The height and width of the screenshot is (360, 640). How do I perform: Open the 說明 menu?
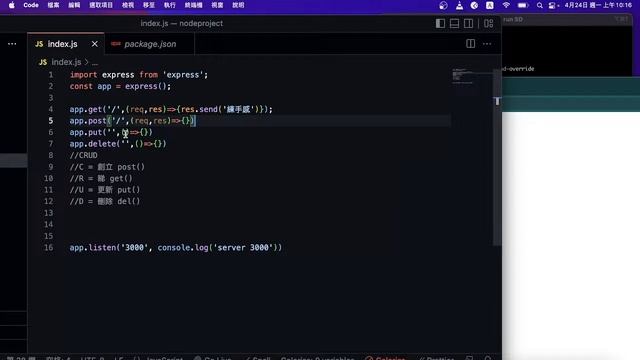[x=238, y=5]
